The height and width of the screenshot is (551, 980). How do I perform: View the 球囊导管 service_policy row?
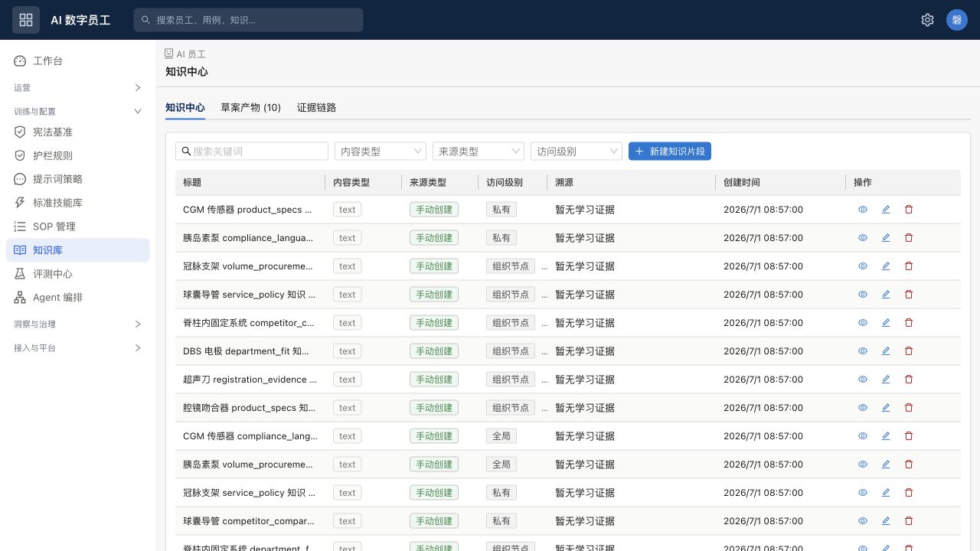[x=863, y=295]
